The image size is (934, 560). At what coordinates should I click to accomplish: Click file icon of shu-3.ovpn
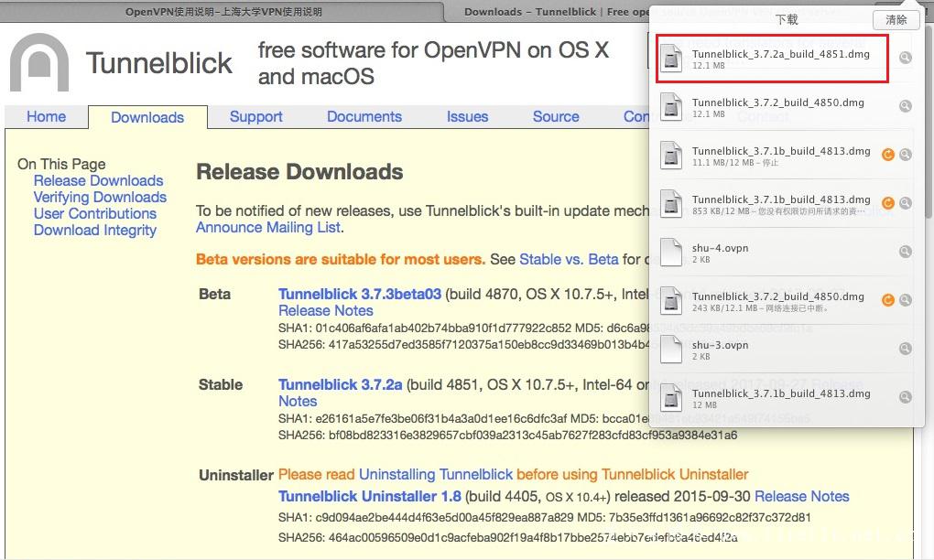point(671,350)
